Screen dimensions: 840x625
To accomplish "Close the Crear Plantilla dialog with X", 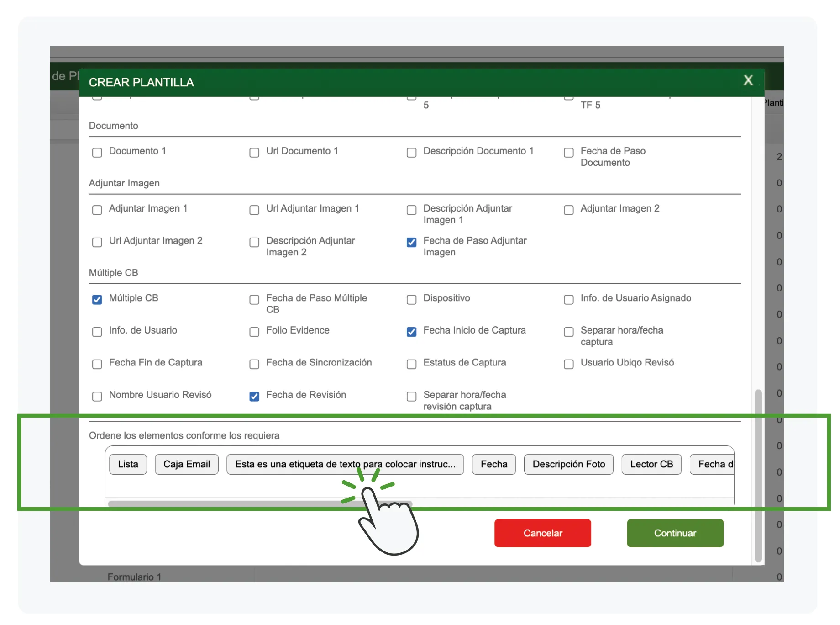I will 748,80.
